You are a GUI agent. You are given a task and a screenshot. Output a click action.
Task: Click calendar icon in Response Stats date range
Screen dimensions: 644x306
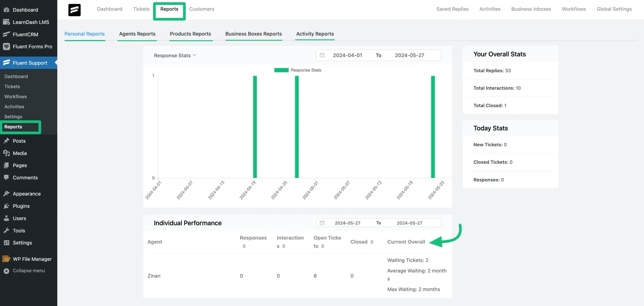[x=322, y=55]
